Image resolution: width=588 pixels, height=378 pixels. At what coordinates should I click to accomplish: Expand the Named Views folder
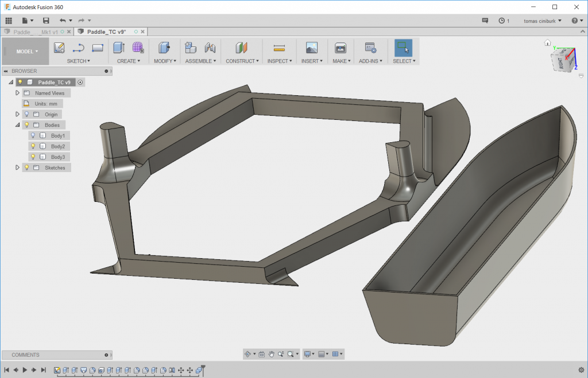pos(17,93)
